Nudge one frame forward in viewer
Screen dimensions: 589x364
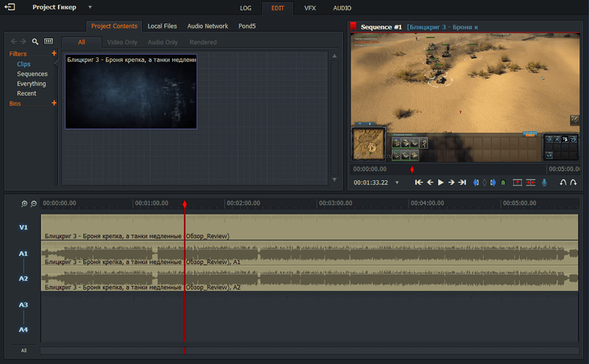point(451,182)
